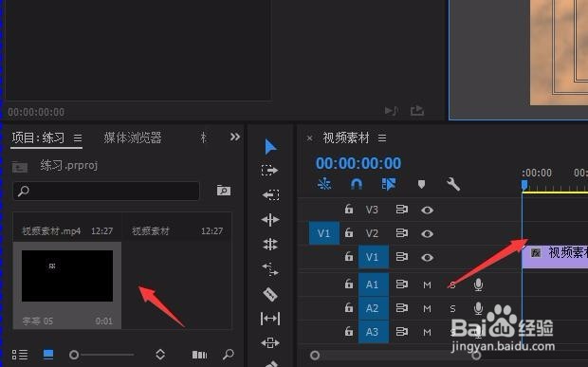This screenshot has width=588, height=367.
Task: Click search icon in project panel footer
Action: pyautogui.click(x=228, y=354)
